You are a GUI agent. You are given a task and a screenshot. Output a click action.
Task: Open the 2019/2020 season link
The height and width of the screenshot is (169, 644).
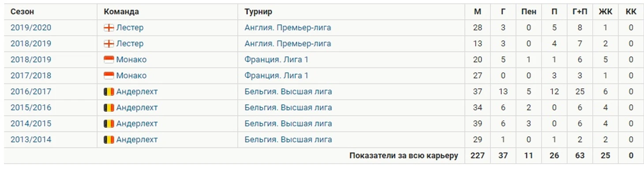pos(31,28)
